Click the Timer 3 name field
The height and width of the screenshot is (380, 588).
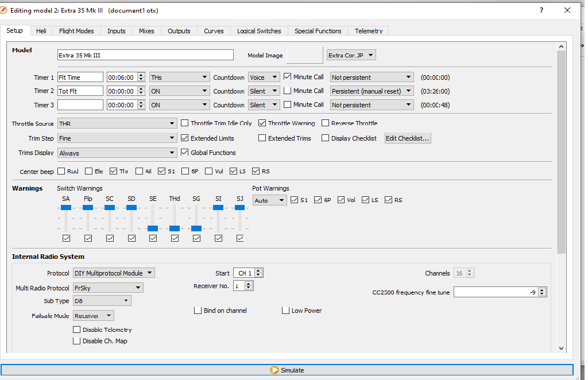(80, 104)
